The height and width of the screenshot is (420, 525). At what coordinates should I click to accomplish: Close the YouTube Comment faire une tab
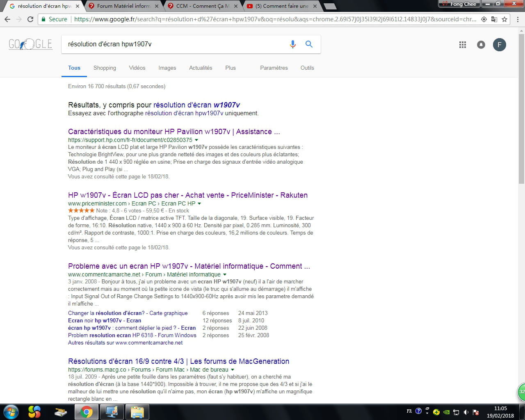pyautogui.click(x=315, y=6)
